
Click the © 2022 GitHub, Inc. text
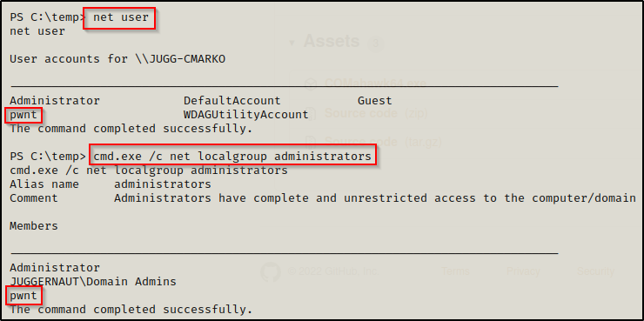coord(333,271)
